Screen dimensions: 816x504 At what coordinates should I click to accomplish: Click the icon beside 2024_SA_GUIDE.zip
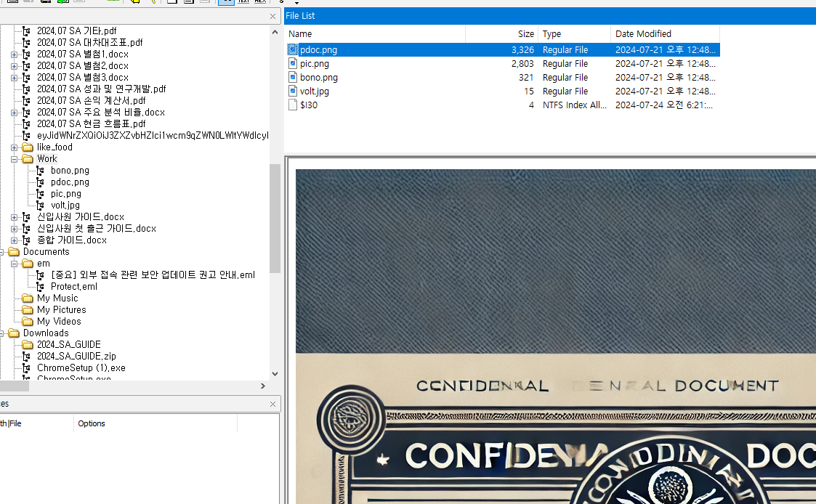[27, 357]
